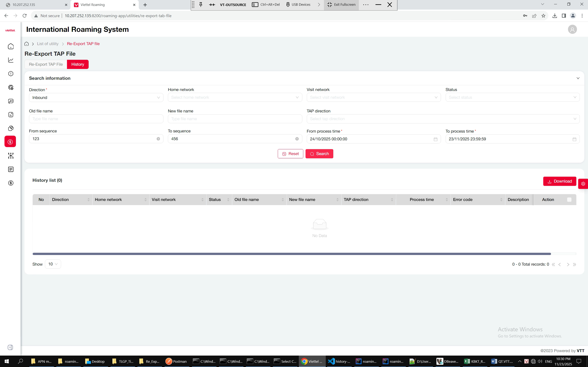The height and width of the screenshot is (367, 588).
Task: Click the Download button
Action: [x=559, y=181]
